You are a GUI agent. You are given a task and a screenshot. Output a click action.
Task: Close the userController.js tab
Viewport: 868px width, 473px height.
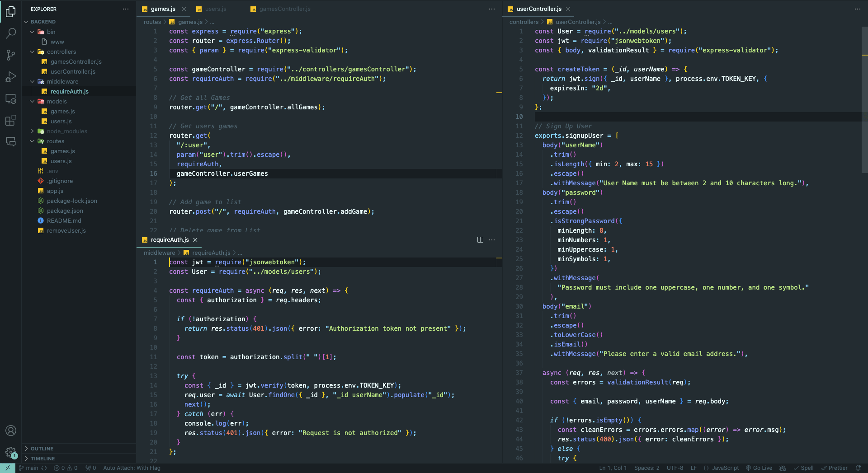tap(568, 9)
